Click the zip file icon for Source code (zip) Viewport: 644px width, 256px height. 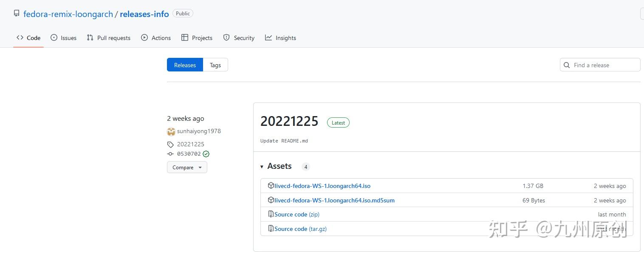click(x=271, y=214)
